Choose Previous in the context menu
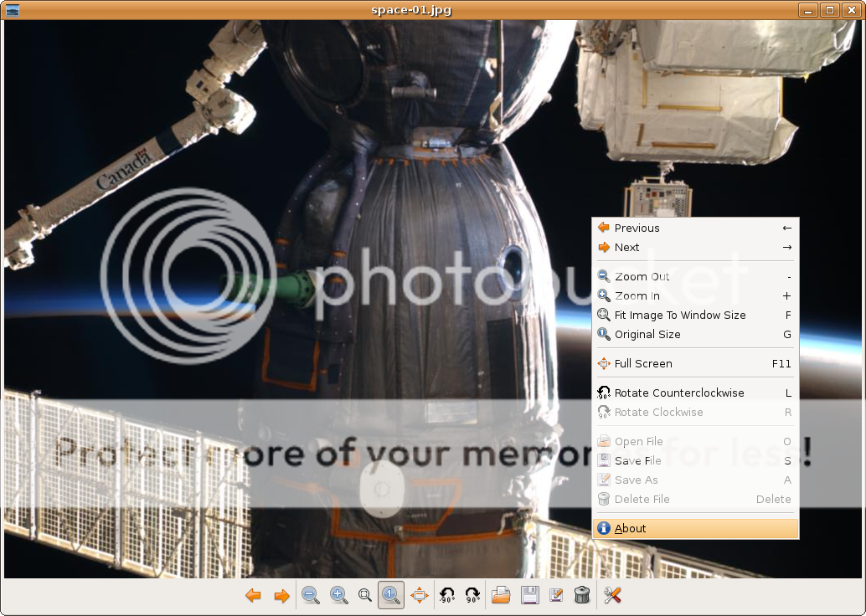This screenshot has height=616, width=866. click(695, 228)
